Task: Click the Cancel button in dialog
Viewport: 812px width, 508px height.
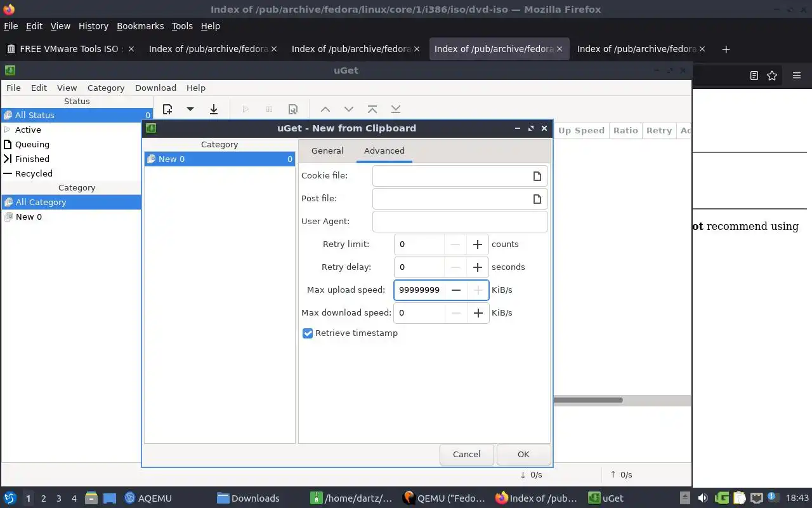Action: tap(466, 454)
